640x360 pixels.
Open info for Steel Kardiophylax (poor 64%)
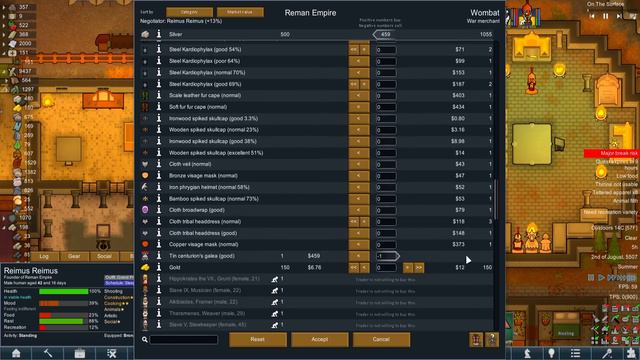[159, 61]
